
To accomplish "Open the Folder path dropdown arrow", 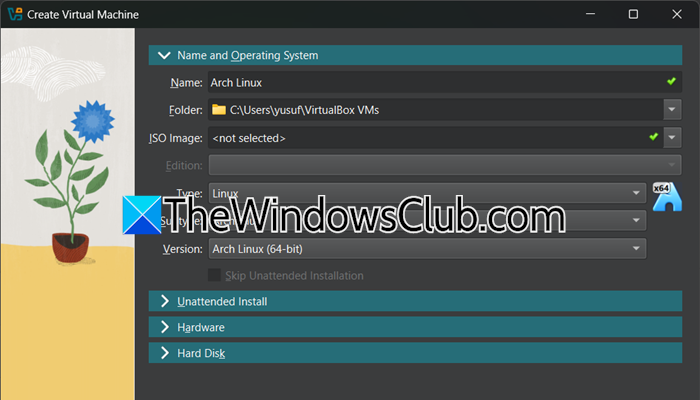I will point(672,110).
